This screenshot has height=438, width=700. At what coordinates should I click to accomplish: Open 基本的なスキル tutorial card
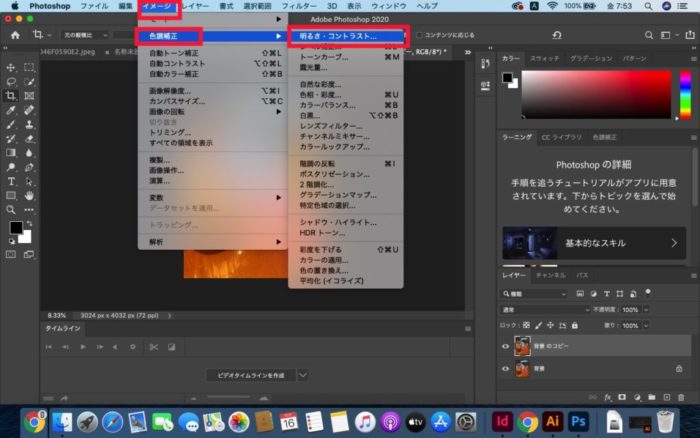pos(594,243)
